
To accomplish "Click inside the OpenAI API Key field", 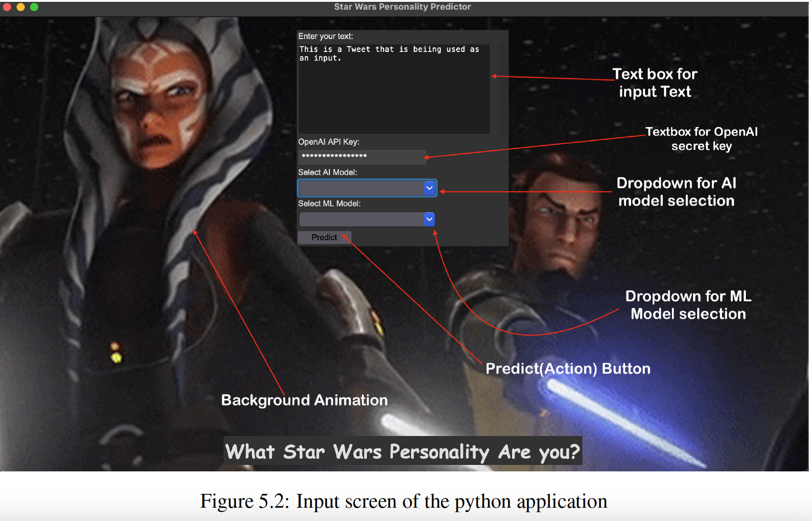I will 362,157.
